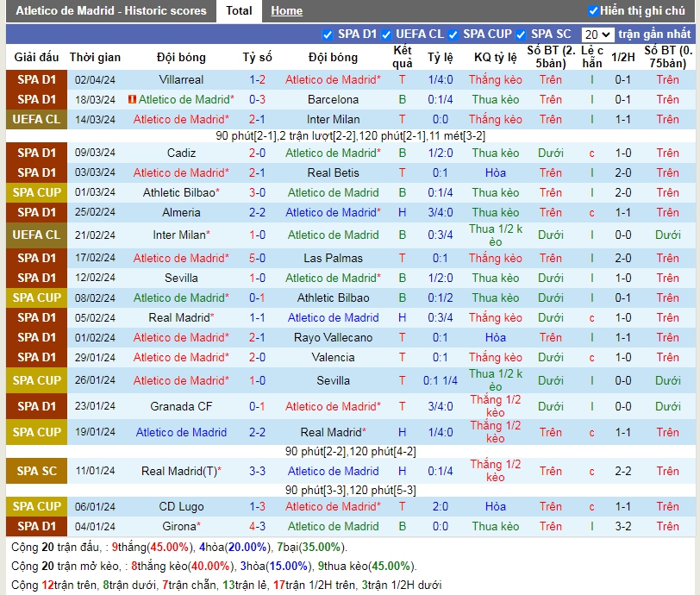This screenshot has width=700, height=595.
Task: Click the Tỷ lệ column header
Action: point(440,57)
